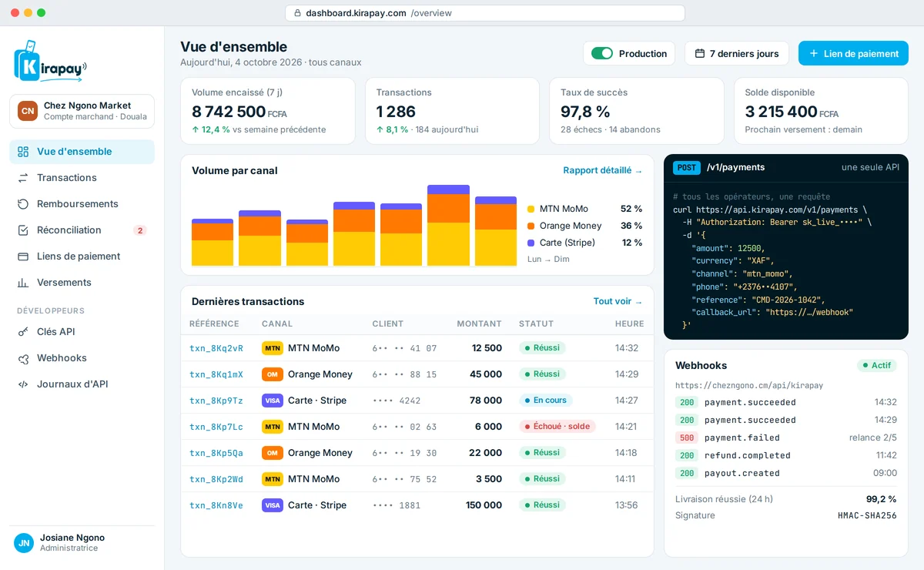Click the MONTANT column header
This screenshot has height=570, width=924.
[x=479, y=324]
